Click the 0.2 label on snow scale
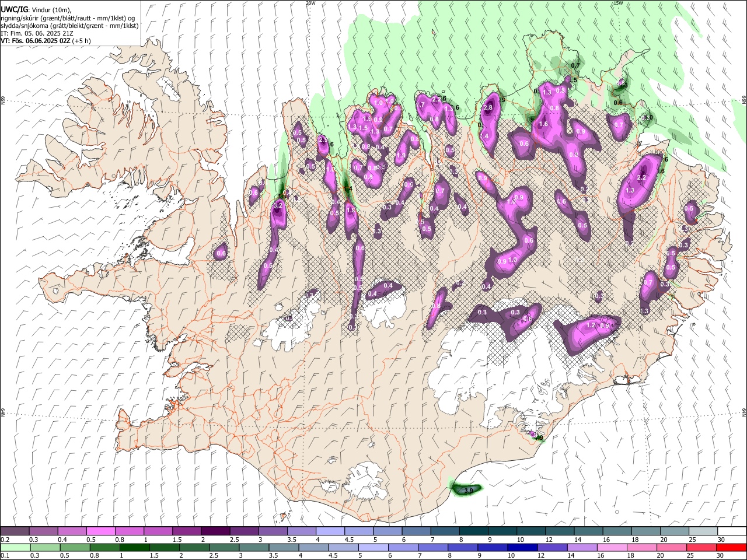The height and width of the screenshot is (560, 747). [x=5, y=540]
